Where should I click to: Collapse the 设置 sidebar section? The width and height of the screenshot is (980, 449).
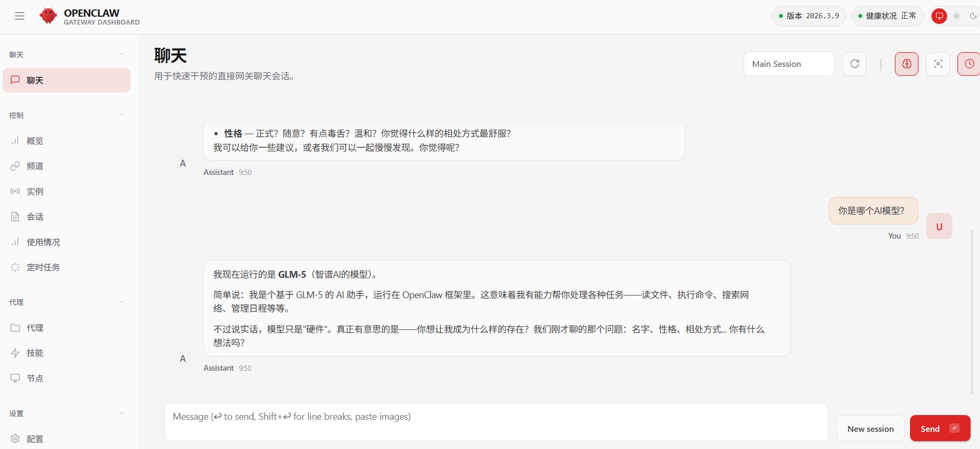click(122, 413)
